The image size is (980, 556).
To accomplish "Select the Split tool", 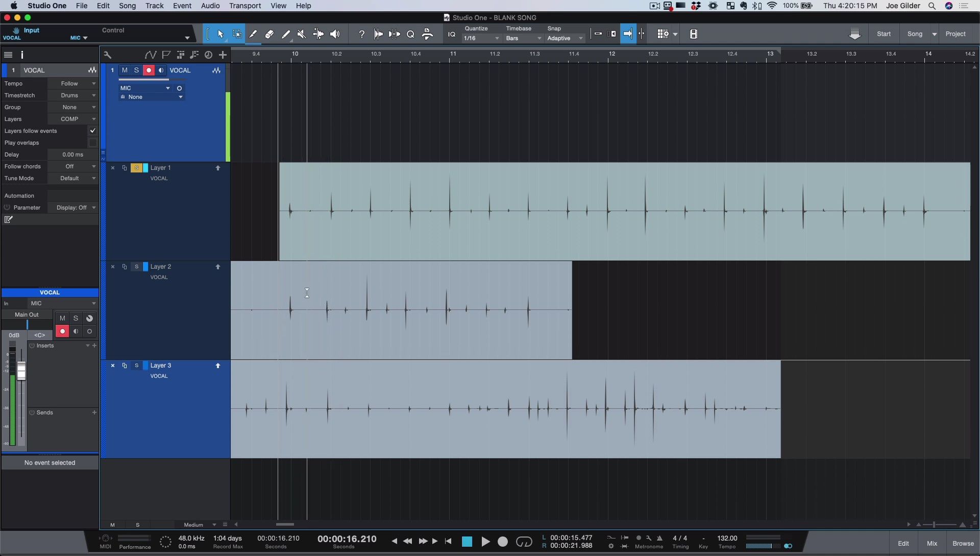I will pyautogui.click(x=253, y=34).
